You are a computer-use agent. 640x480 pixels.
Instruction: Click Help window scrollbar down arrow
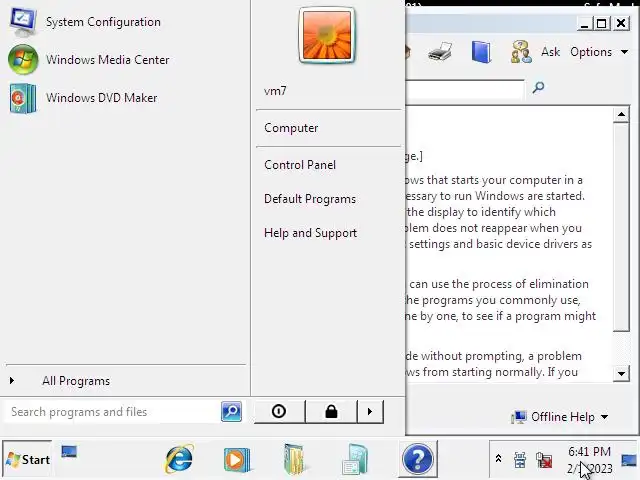coord(621,373)
